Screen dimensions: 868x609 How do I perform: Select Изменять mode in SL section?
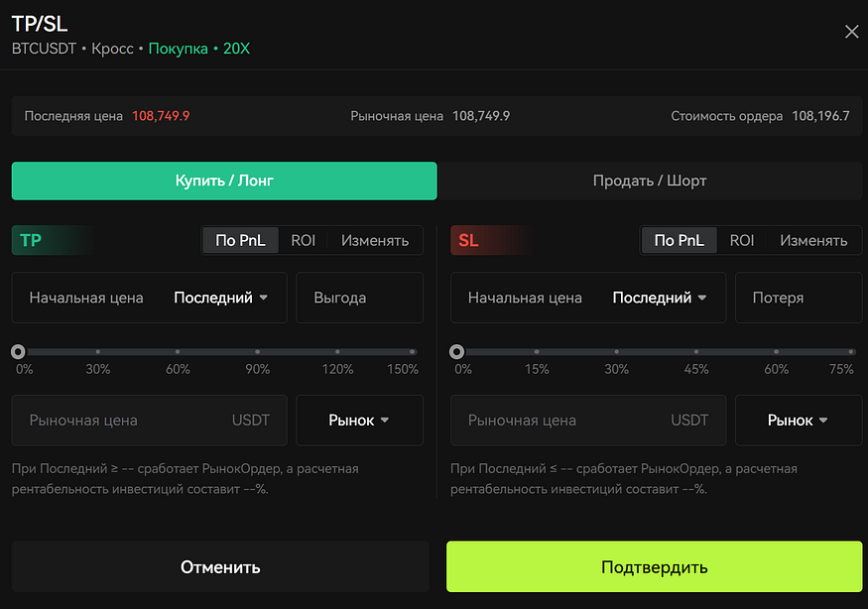pos(813,240)
